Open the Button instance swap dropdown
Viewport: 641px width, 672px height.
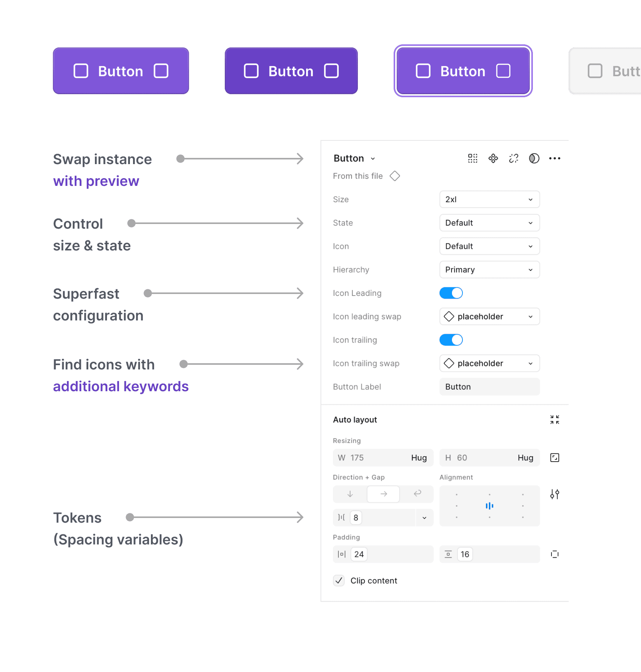click(x=354, y=158)
